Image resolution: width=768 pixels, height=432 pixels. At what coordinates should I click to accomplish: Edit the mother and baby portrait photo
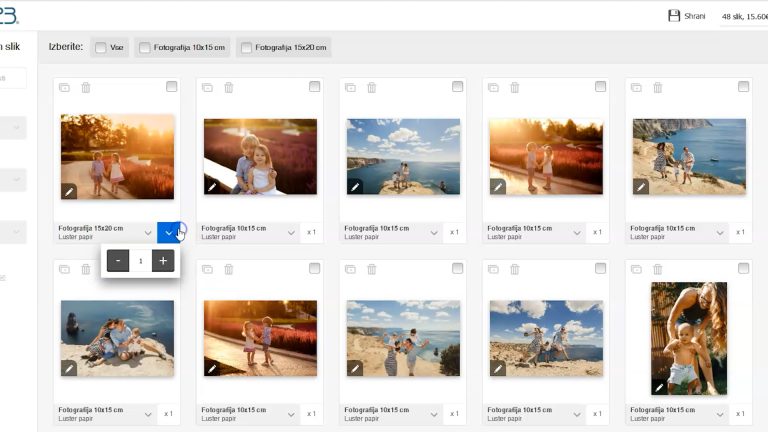pyautogui.click(x=659, y=387)
